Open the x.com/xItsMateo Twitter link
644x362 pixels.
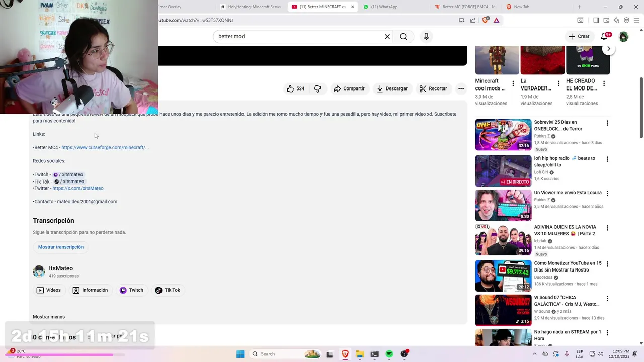78,188
